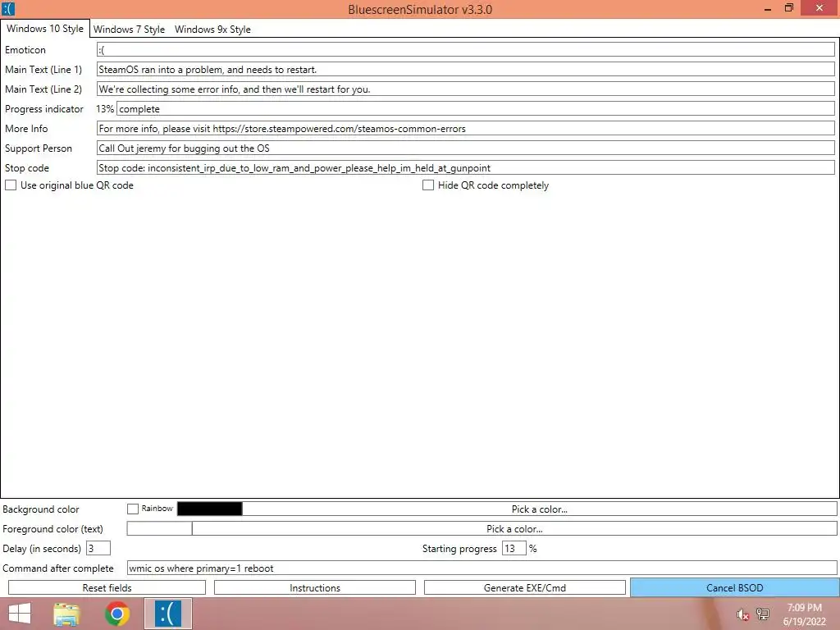Viewport: 840px width, 630px height.
Task: Launch Google Chrome from the taskbar
Action: pos(117,614)
